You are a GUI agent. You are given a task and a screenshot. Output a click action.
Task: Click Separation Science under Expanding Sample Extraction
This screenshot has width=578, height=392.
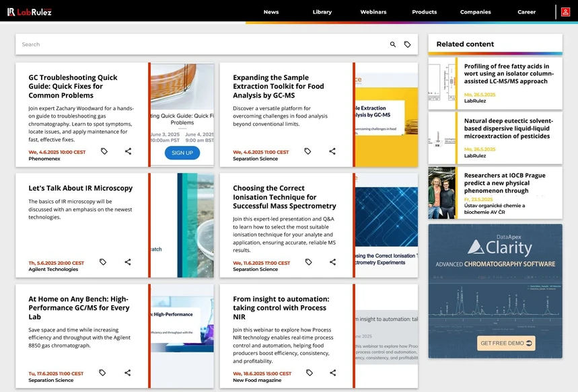click(x=255, y=159)
